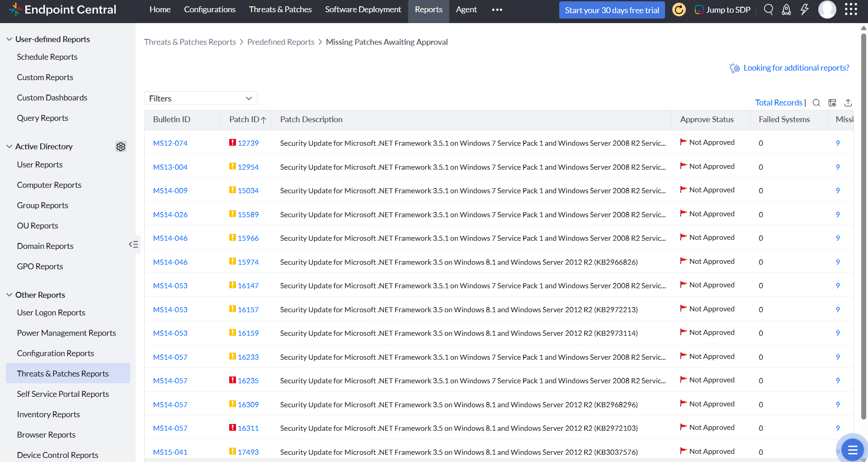Go to Predefined Reports breadcrumb
The height and width of the screenshot is (462, 868).
[281, 42]
